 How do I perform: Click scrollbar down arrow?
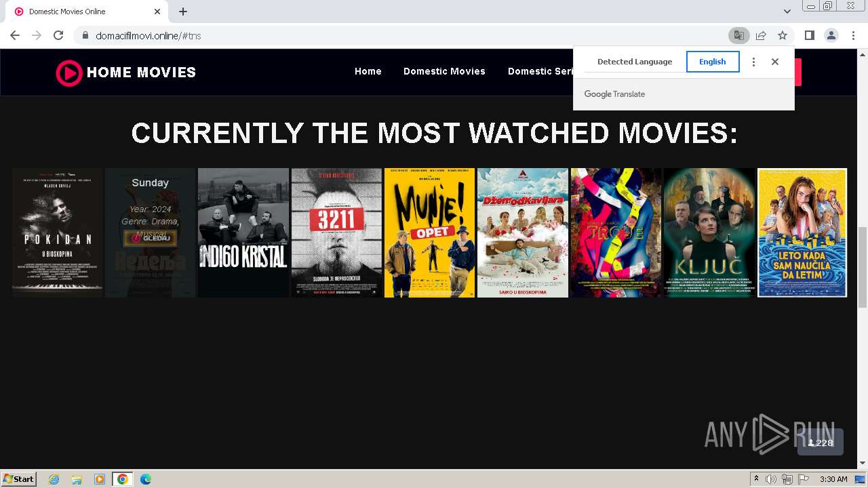[x=863, y=463]
